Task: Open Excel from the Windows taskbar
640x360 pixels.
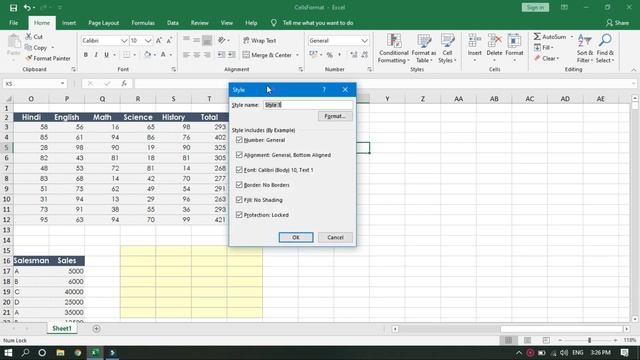Action: [95, 353]
